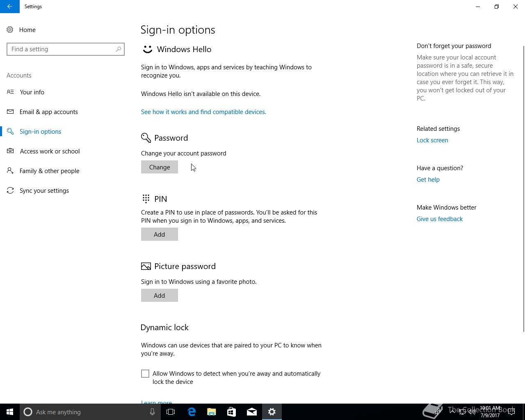
Task: Click the Picture password heading text
Action: pos(185,266)
